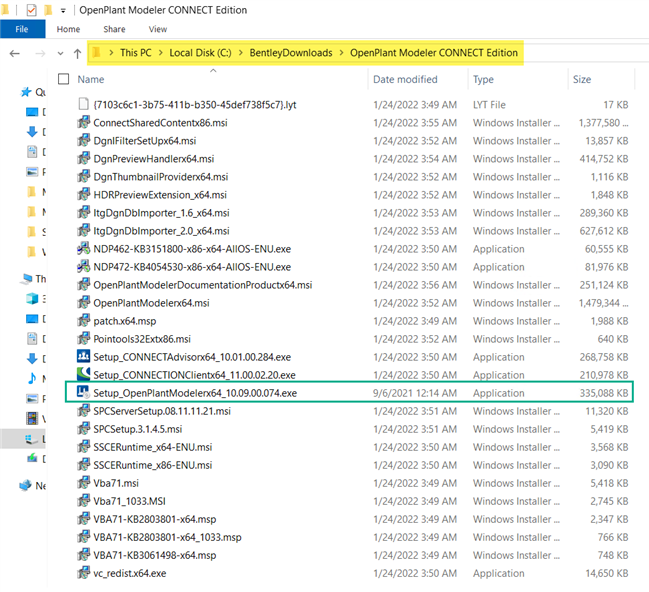Click file name Vba71_1033.MSI
649x592 pixels.
[x=130, y=501]
